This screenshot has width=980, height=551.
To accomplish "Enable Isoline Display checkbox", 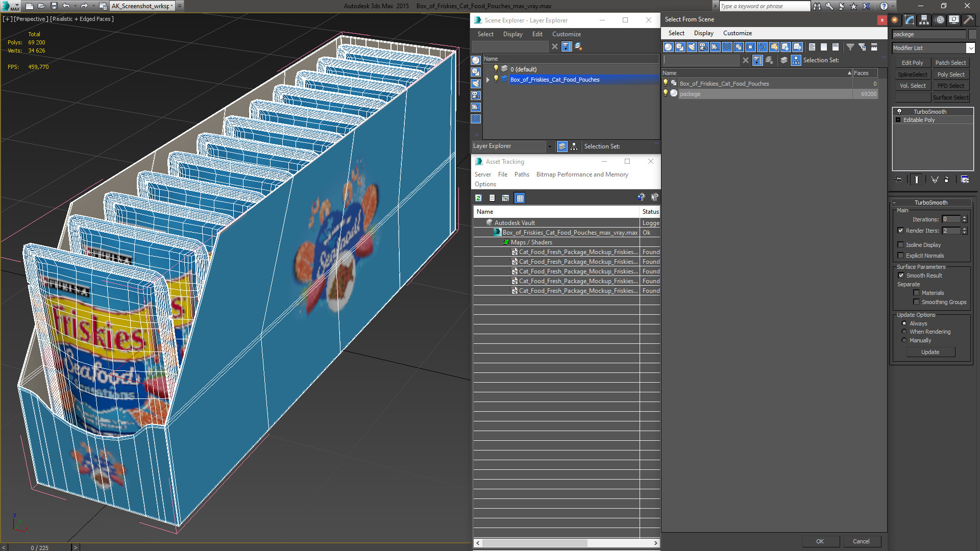I will (x=901, y=245).
